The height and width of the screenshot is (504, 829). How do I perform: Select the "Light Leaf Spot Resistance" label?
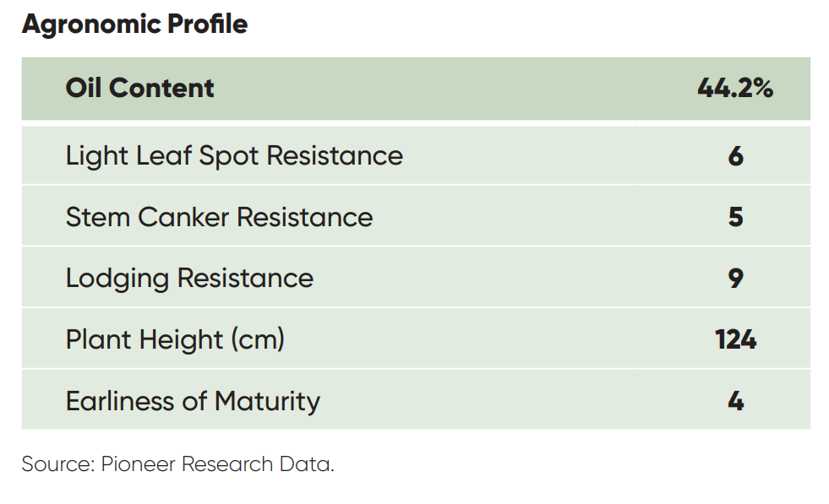[234, 156]
